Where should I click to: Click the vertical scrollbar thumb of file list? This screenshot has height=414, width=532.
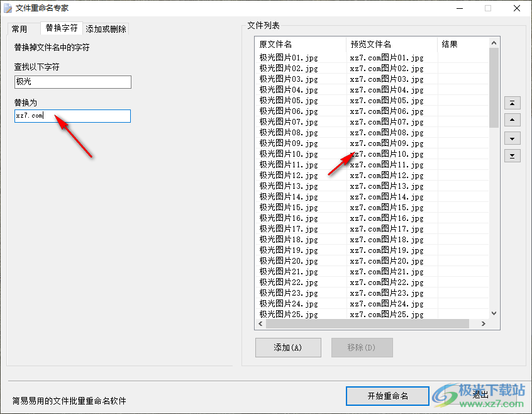494,88
